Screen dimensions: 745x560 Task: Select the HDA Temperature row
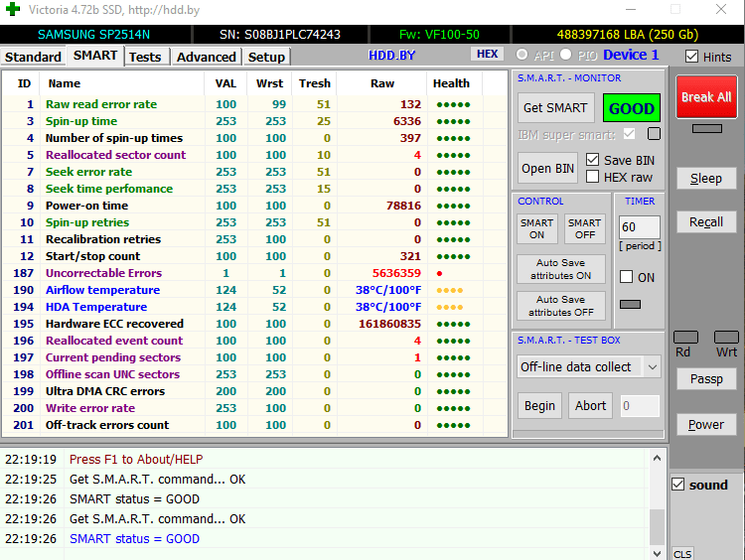point(255,307)
